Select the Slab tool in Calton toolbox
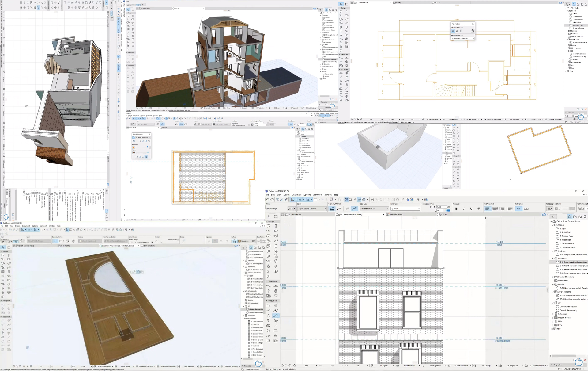 tap(276, 231)
